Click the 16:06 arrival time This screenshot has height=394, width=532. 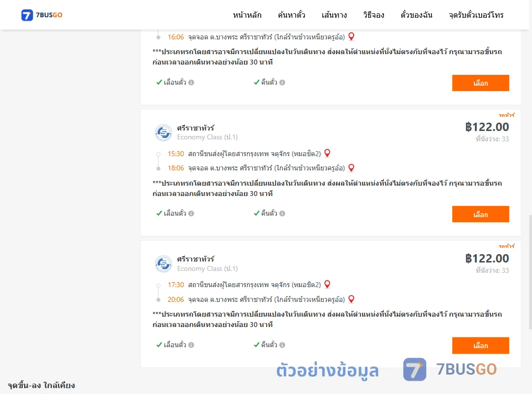176,37
